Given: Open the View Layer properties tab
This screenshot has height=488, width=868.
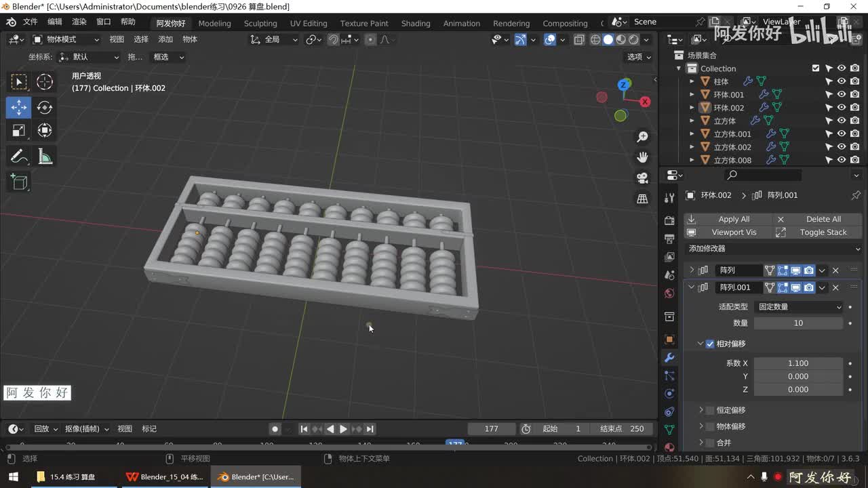Looking at the screenshot, I should [x=669, y=257].
